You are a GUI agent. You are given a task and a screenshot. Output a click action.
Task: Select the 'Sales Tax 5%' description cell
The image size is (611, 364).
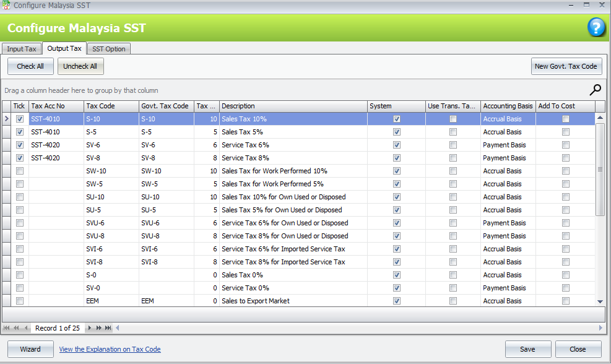[x=293, y=132]
